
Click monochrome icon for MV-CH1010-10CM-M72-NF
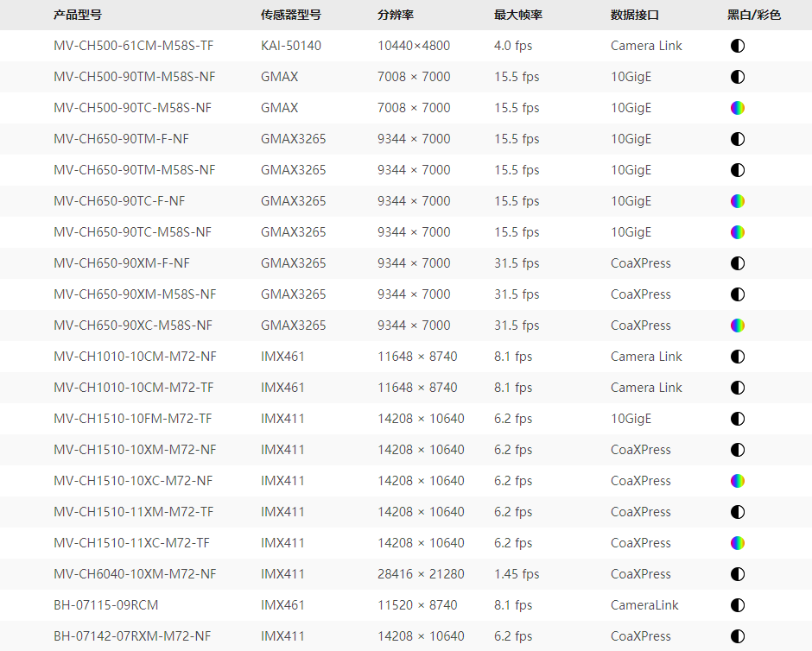coord(737,357)
